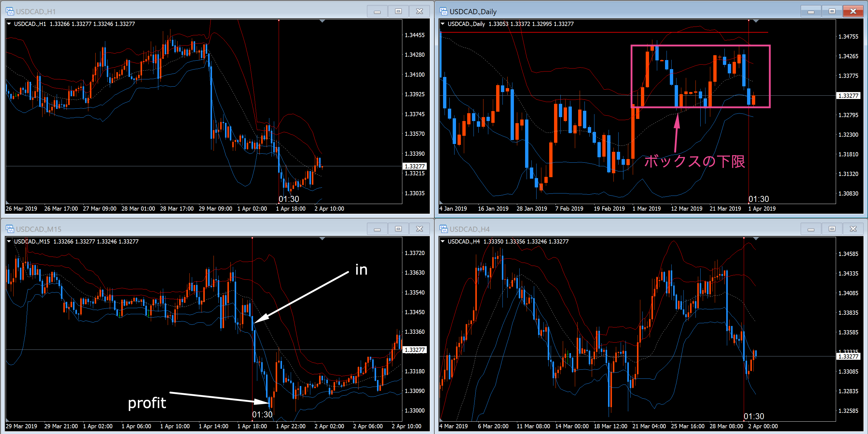Image resolution: width=868 pixels, height=434 pixels.
Task: Click the USDCAD,M15 window chart icon
Action: click(x=10, y=229)
